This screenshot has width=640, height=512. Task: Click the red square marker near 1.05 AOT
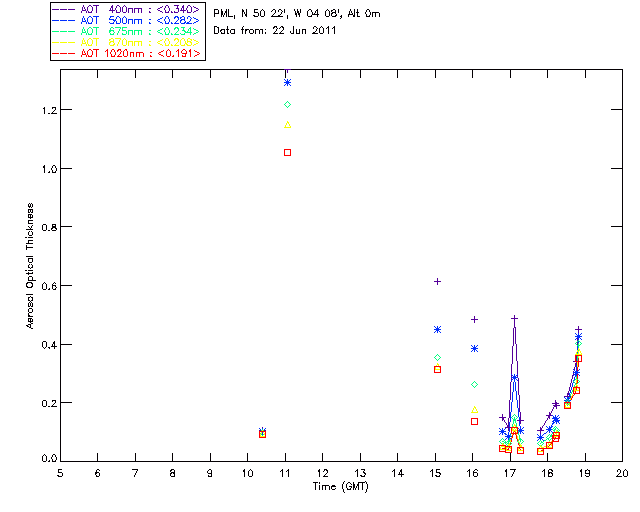coord(287,152)
